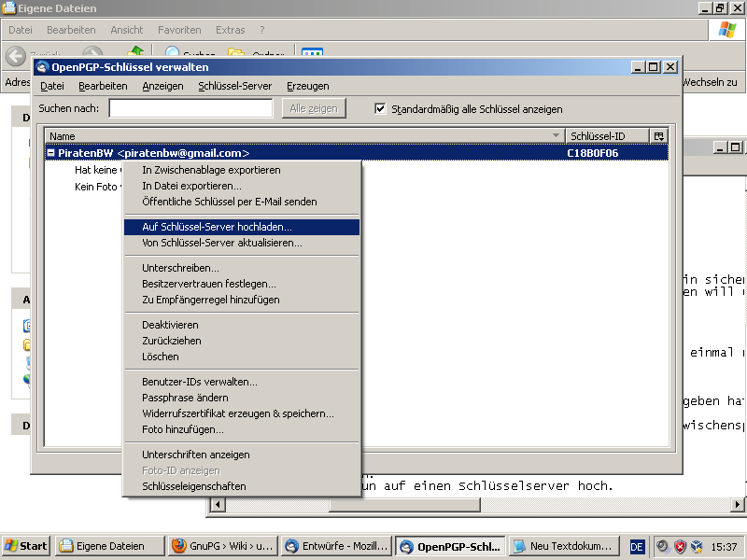Click the 'Kein Foto' row under PiratenBW
Viewport: 747px width, 560px height.
click(x=96, y=187)
